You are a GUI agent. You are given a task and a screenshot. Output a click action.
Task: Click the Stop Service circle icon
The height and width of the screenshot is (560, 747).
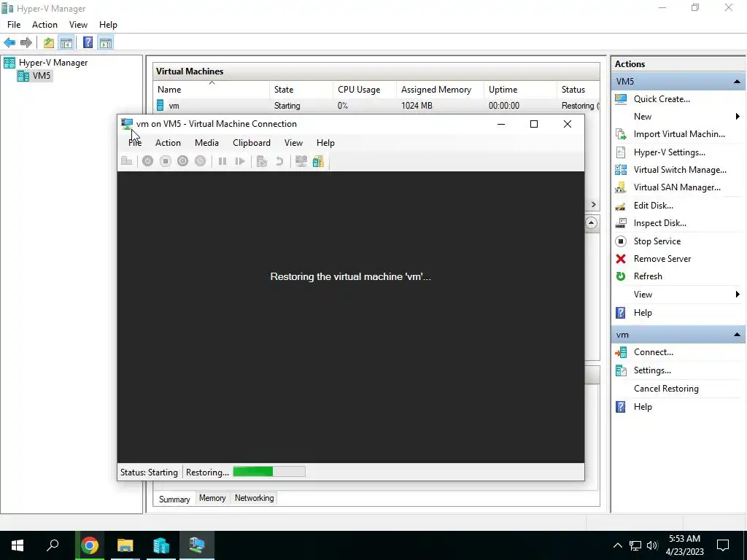621,241
